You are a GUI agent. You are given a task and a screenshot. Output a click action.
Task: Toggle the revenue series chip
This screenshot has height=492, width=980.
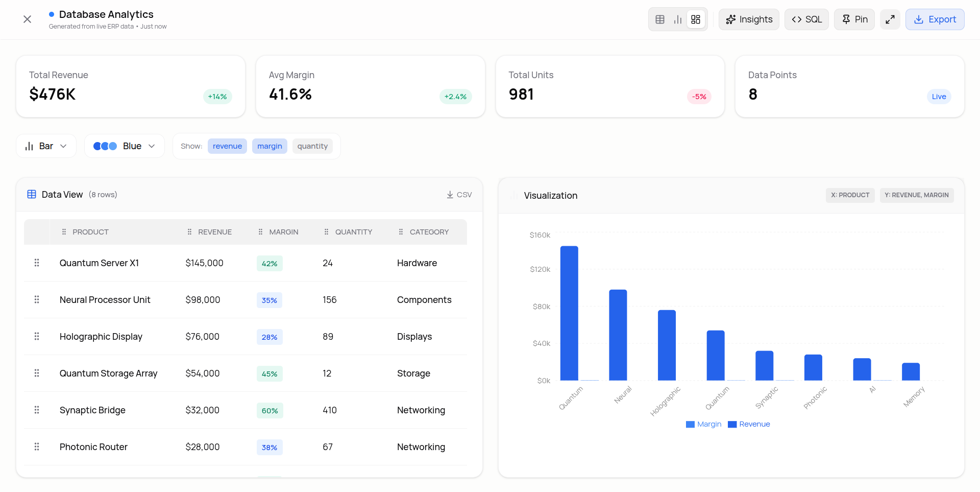(x=227, y=146)
